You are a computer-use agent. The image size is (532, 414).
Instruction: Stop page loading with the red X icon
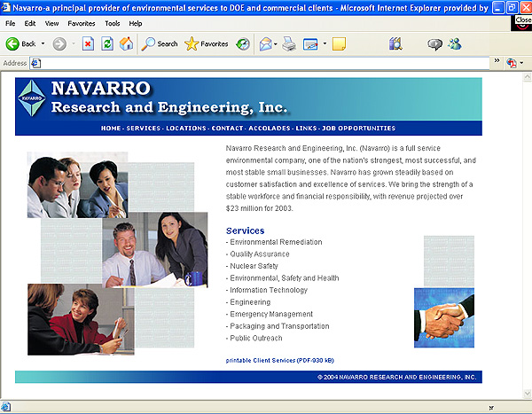[x=88, y=43]
